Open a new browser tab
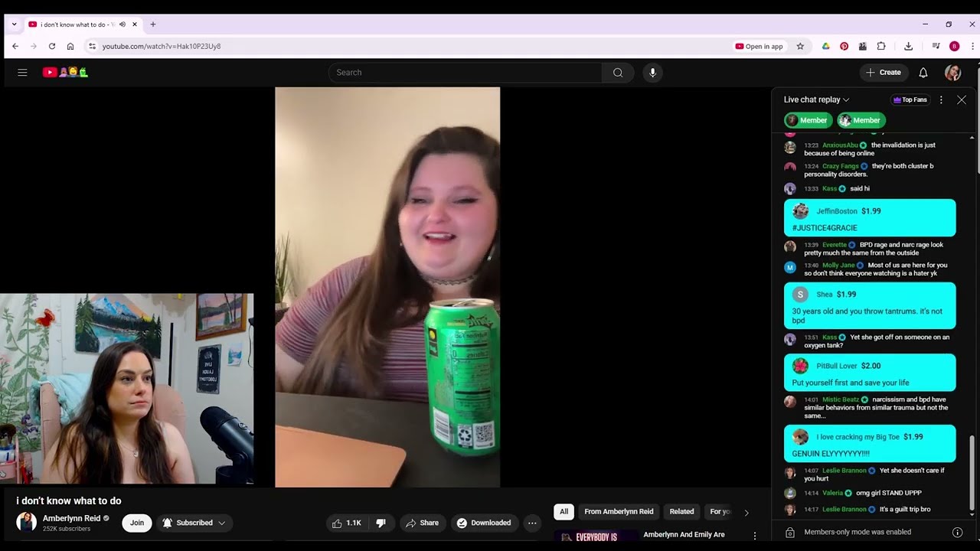 [152, 24]
